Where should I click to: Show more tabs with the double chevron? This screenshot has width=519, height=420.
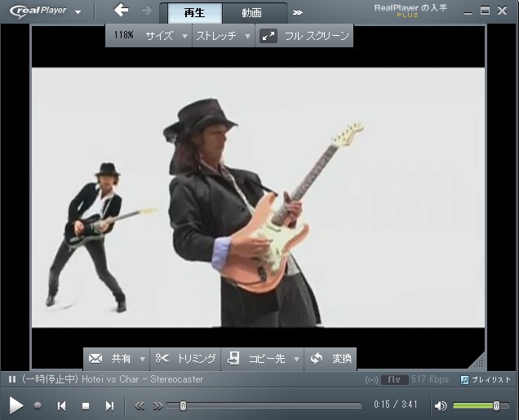tap(297, 12)
